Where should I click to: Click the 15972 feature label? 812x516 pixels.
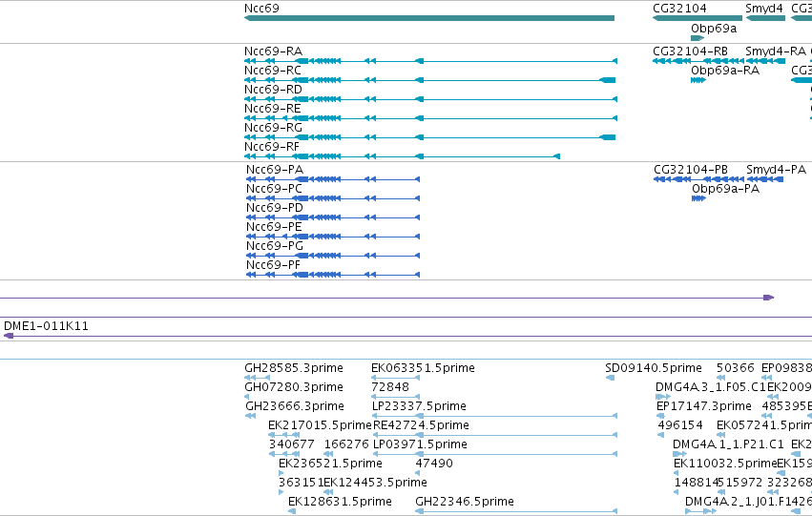(x=742, y=483)
